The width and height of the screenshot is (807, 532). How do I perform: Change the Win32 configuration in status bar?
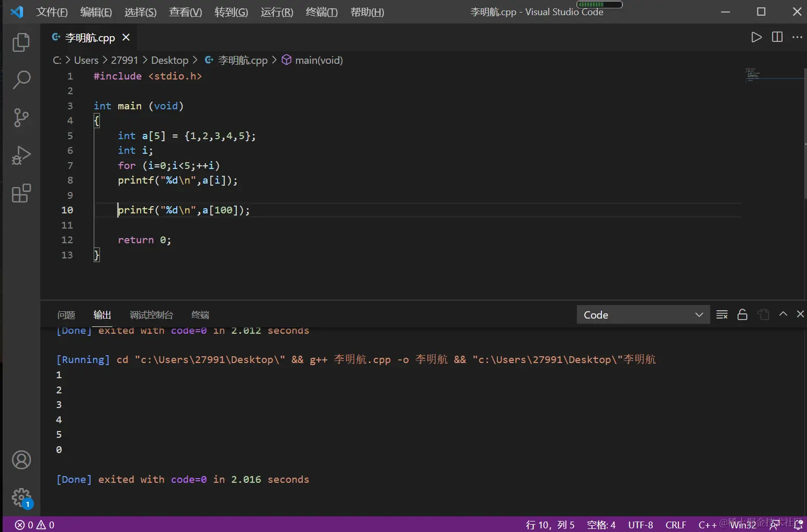tap(743, 525)
